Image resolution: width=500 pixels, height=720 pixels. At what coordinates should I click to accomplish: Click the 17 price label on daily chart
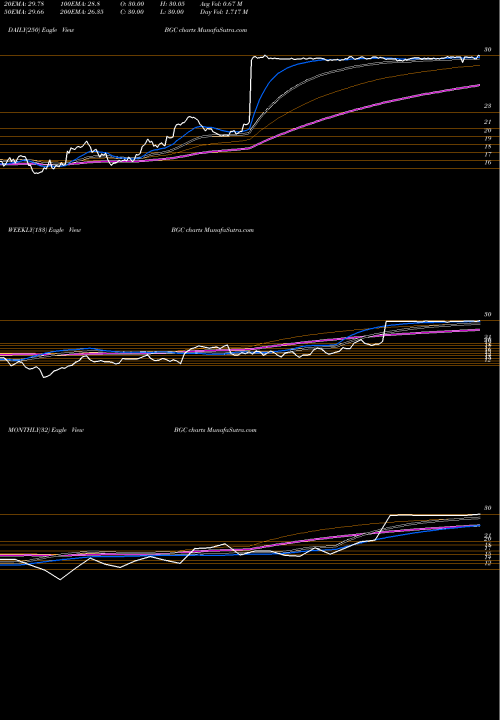[488, 154]
